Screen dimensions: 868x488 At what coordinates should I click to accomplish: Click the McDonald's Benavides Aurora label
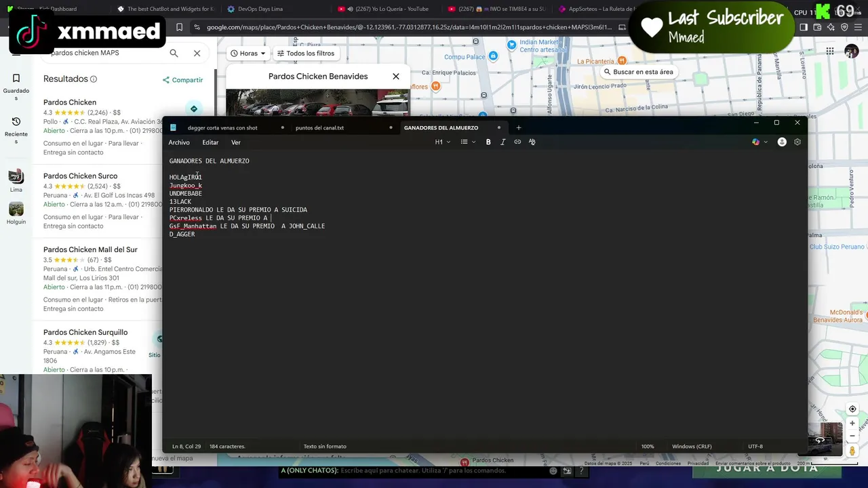click(837, 316)
